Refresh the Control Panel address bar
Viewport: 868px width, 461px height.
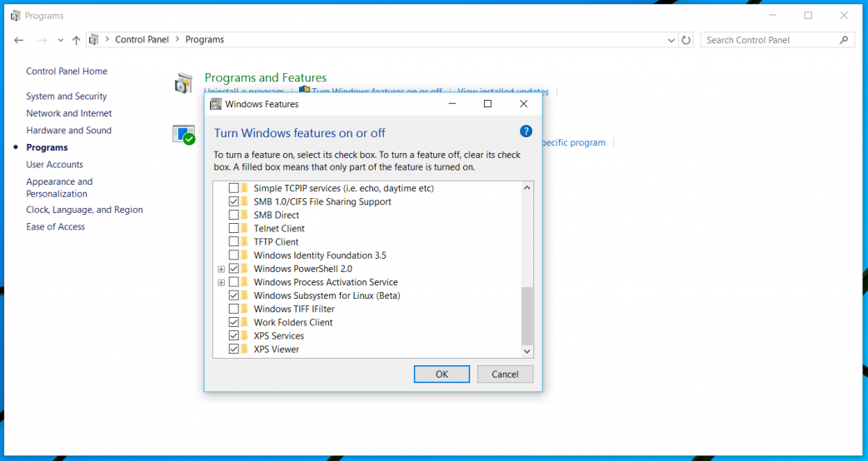point(686,40)
